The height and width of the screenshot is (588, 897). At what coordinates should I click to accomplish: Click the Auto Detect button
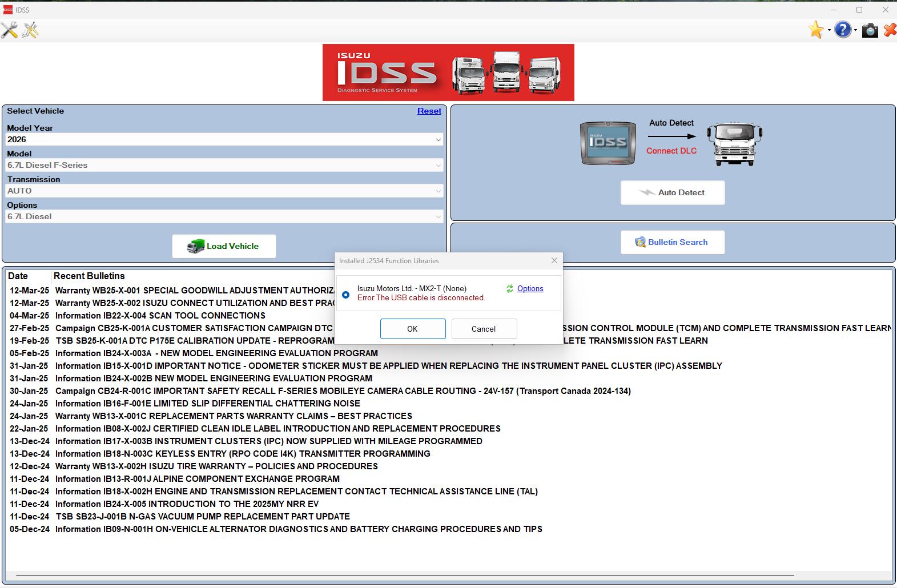(x=673, y=192)
